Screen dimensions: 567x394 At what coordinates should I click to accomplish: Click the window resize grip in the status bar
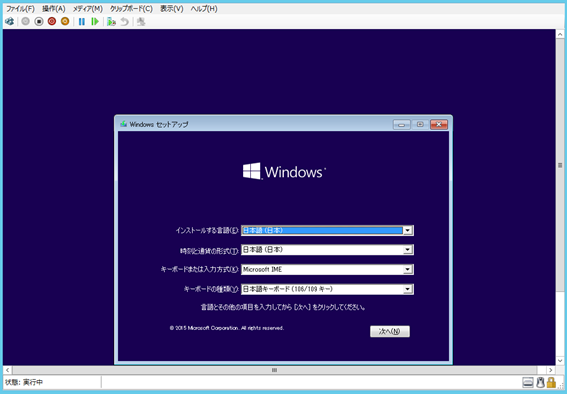pos(561,385)
